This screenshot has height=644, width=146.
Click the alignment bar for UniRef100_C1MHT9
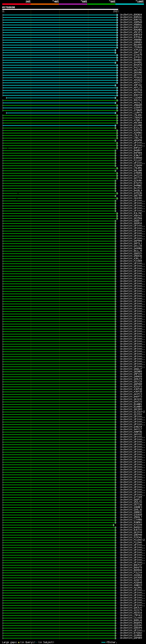[x=61, y=113]
